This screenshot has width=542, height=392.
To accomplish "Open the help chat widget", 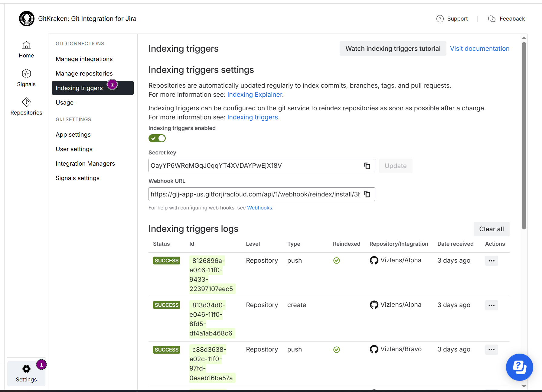I will tap(519, 367).
